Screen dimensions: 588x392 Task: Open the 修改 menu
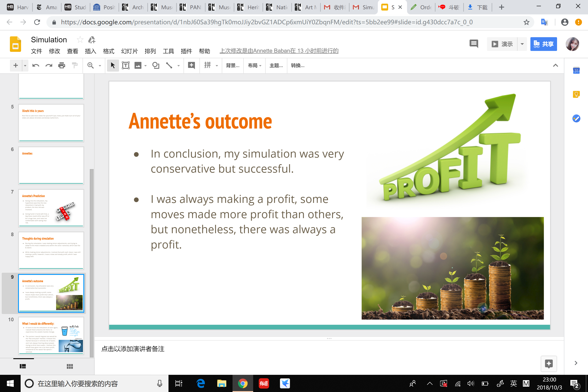click(55, 51)
